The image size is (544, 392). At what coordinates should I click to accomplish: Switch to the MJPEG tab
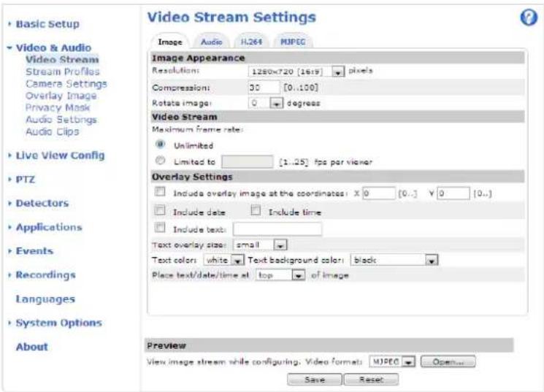coord(293,42)
